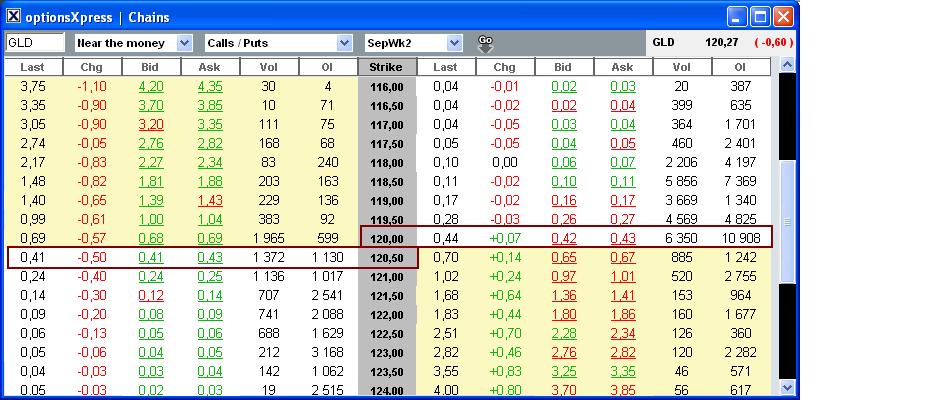Click the optionsXpress title bar icon
The height and width of the screenshot is (400, 949).
(13, 17)
